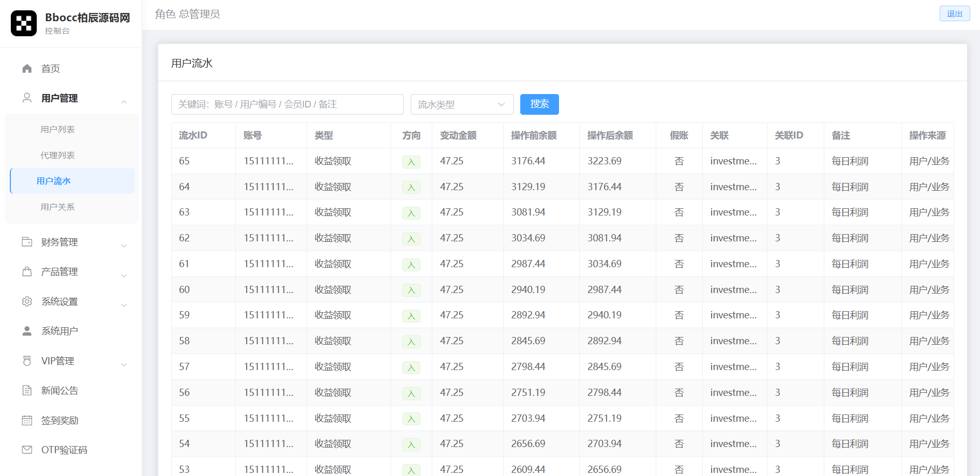Click the green 入 tag in row 58
This screenshot has height=476, width=980.
coord(411,342)
